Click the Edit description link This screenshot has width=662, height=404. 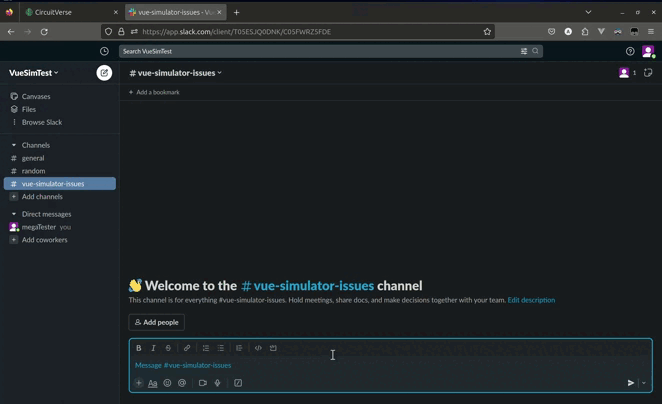531,300
